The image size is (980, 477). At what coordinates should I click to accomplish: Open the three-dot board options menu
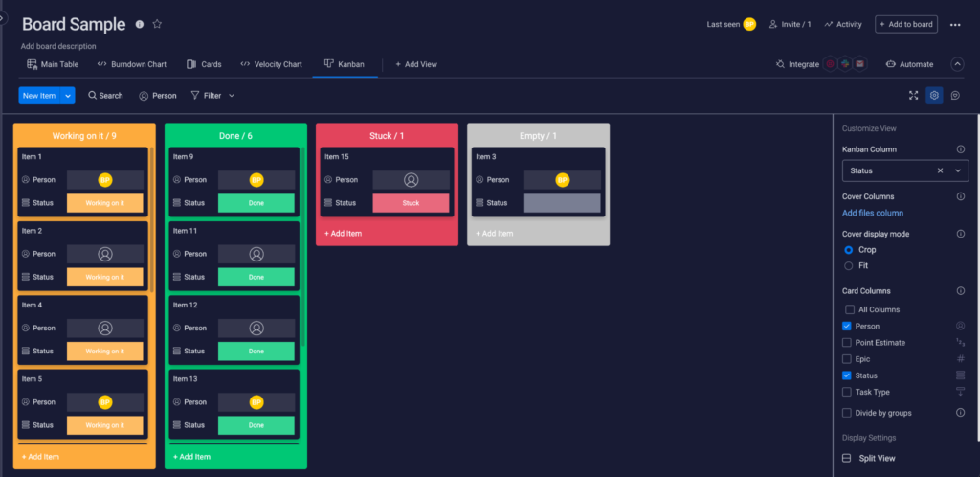(954, 25)
